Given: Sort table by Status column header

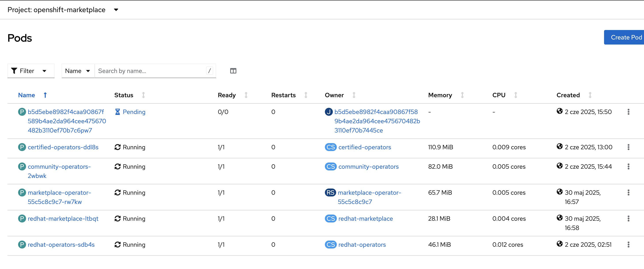Looking at the screenshot, I should point(124,95).
